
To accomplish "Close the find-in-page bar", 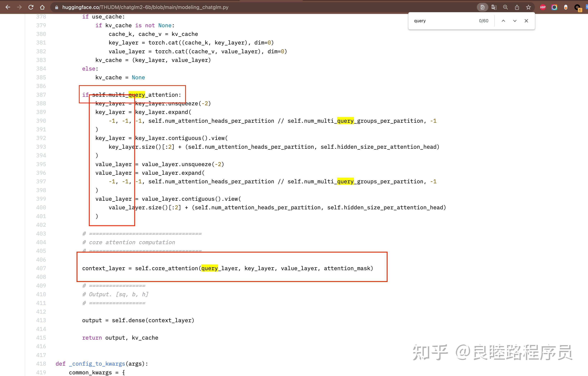I will 526,21.
